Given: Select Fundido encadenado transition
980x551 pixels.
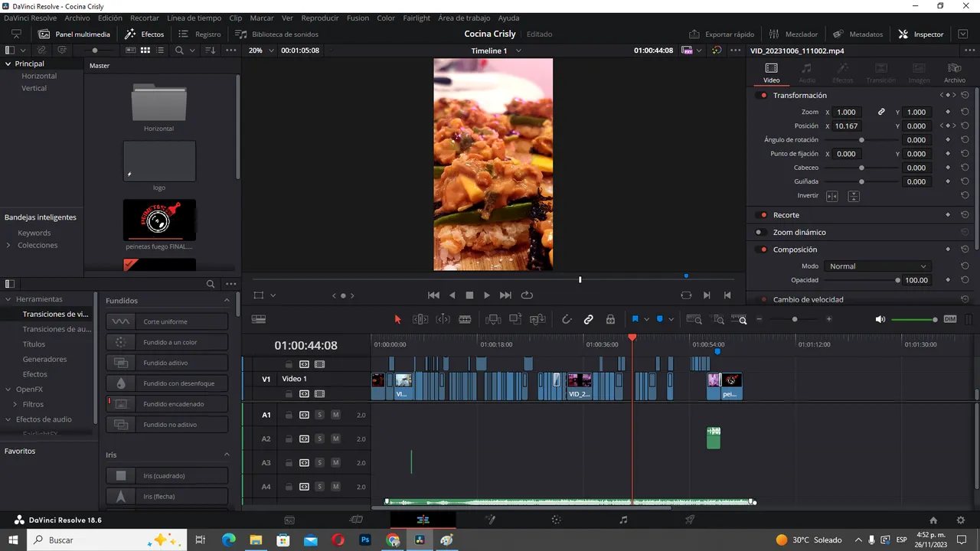Looking at the screenshot, I should click(x=167, y=403).
